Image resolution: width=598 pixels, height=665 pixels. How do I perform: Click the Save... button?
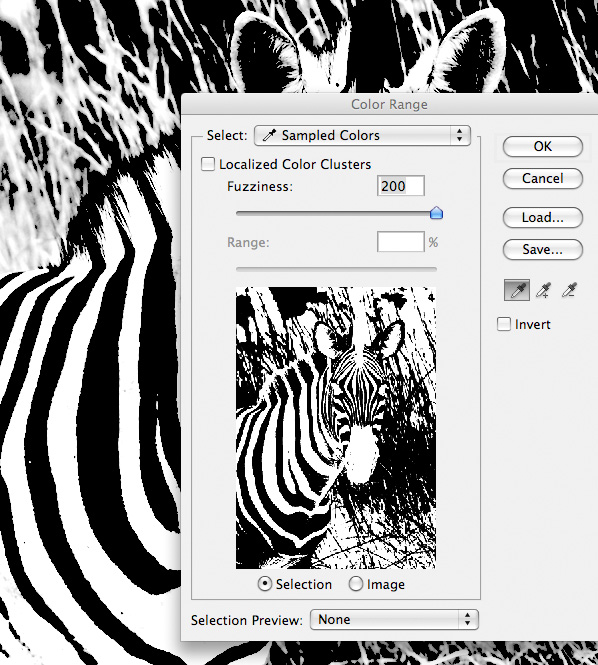543,249
